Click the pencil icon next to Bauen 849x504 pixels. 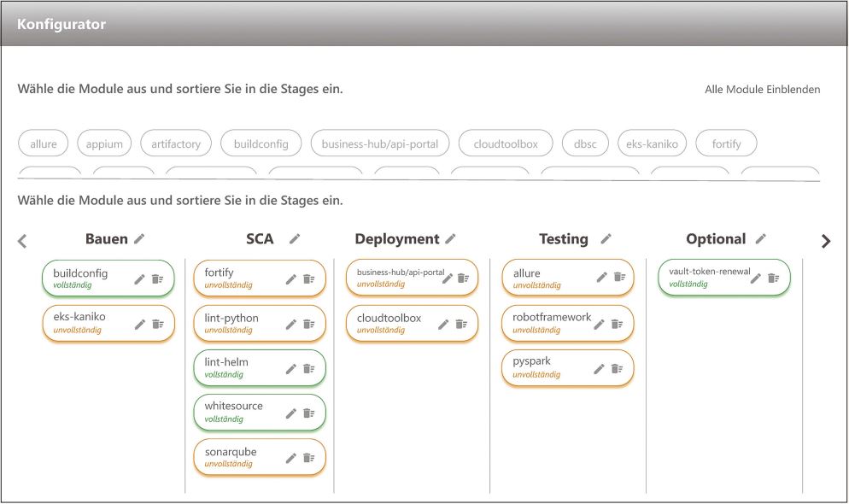(x=139, y=239)
